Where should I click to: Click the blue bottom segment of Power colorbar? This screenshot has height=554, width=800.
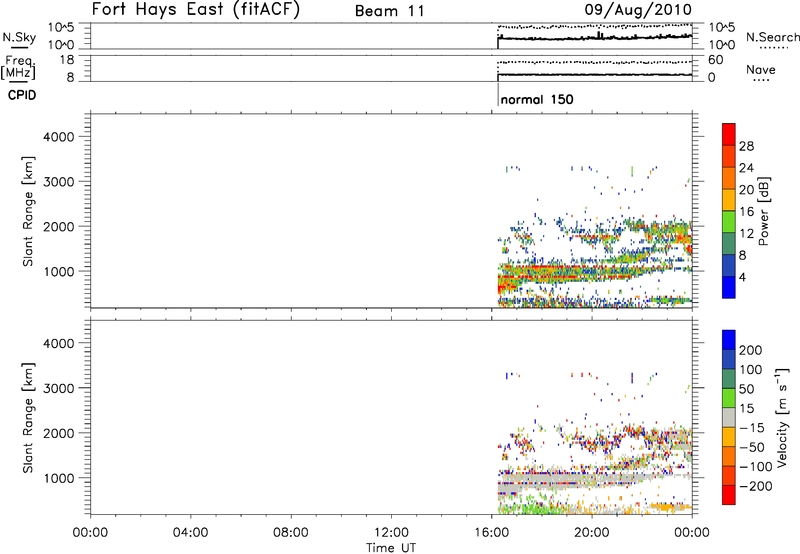[x=729, y=287]
